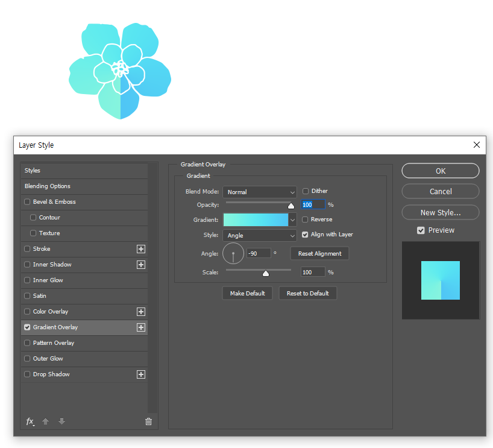This screenshot has width=493, height=448.
Task: Click the Opacity slider handle
Action: click(x=291, y=206)
